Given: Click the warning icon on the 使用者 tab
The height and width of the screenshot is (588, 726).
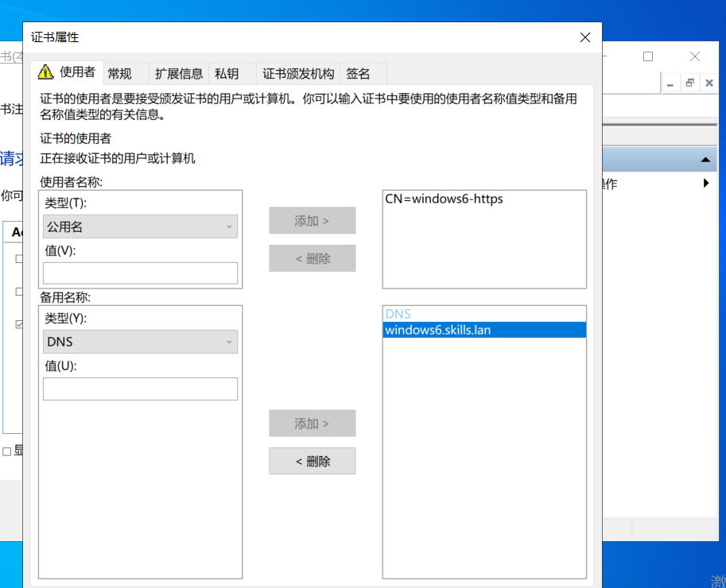Looking at the screenshot, I should tap(46, 72).
